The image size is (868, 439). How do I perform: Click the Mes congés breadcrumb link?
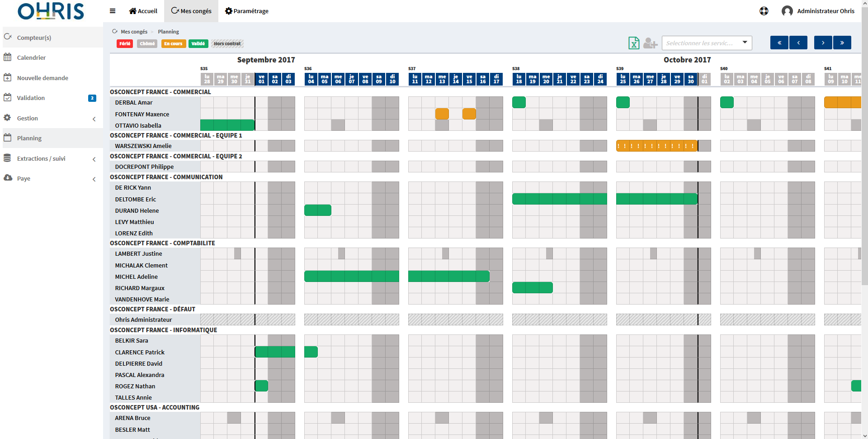coord(134,32)
